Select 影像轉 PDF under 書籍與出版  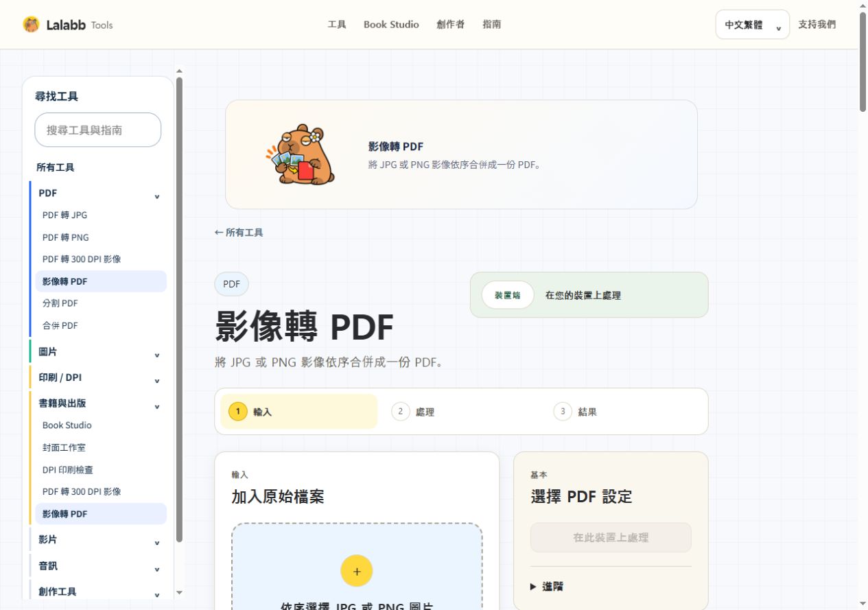pos(101,514)
